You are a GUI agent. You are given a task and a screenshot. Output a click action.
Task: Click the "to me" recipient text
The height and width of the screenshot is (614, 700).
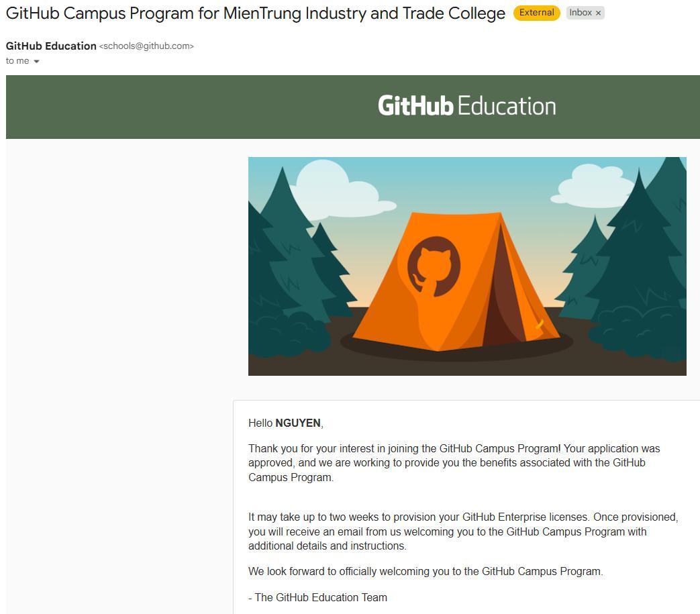(17, 61)
